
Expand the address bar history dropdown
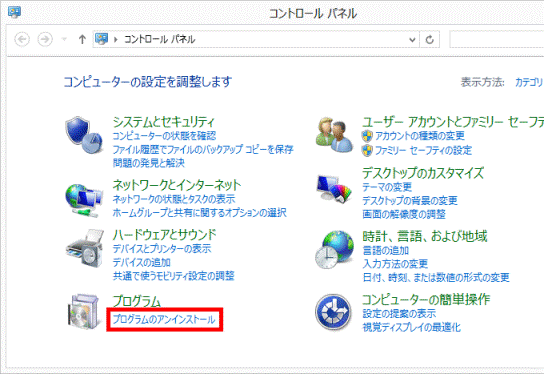[x=412, y=40]
